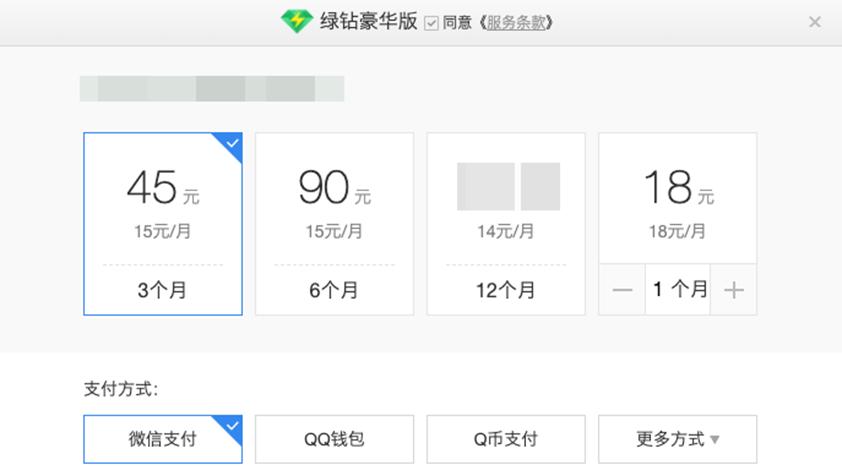Expand the 更多方式 dropdown
Screen dimensions: 842x476
(x=678, y=439)
